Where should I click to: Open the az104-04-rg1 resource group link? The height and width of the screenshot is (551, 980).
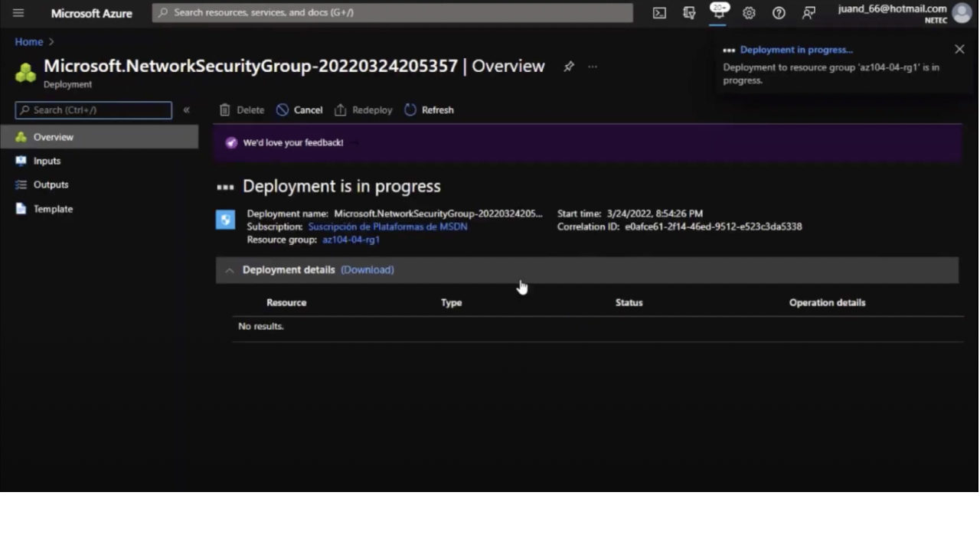click(351, 240)
